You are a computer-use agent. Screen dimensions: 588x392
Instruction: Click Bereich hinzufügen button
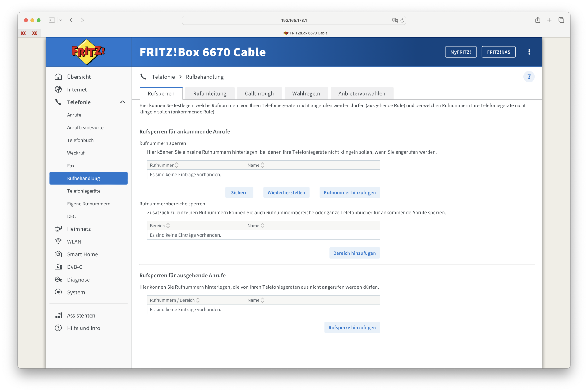[355, 253]
